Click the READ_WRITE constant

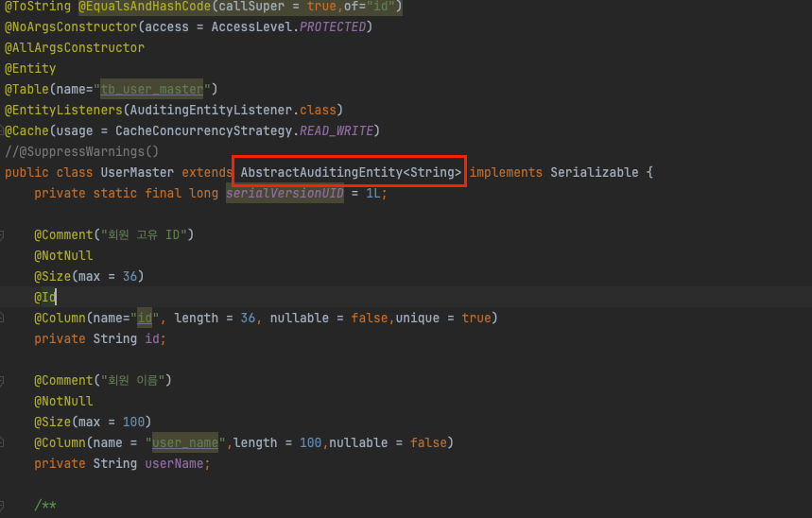[337, 130]
